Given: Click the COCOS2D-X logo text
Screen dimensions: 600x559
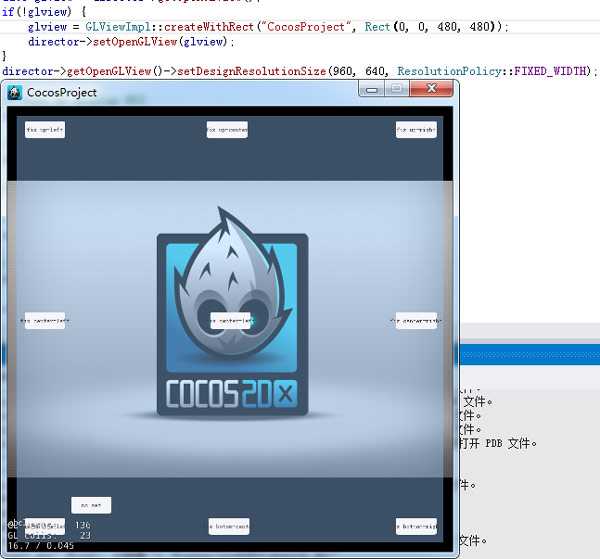Looking at the screenshot, I should point(232,394).
